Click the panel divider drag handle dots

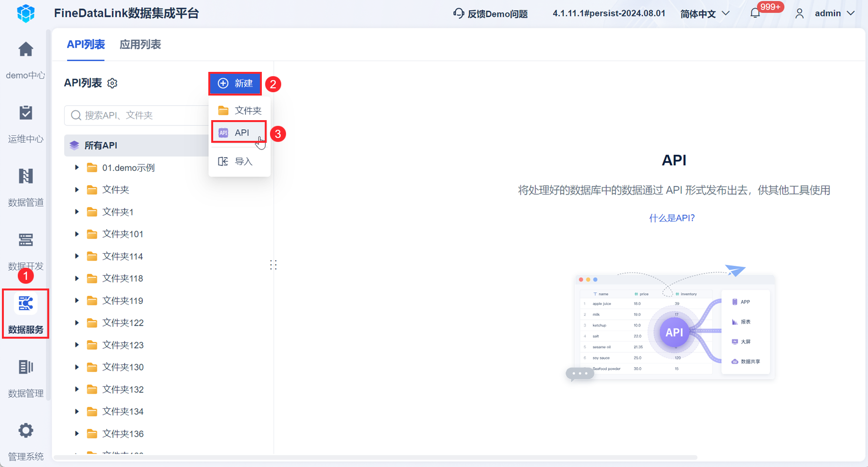(x=273, y=265)
